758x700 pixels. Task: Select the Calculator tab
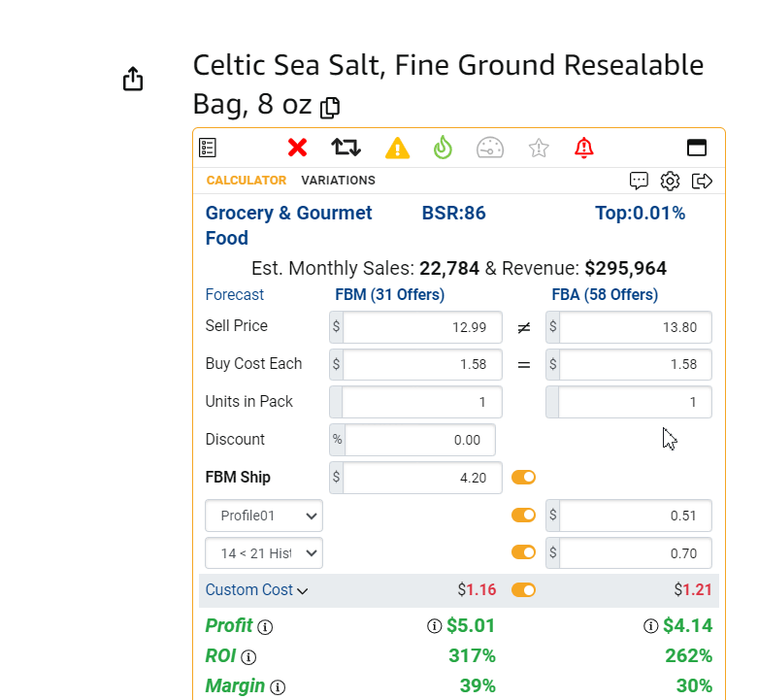[x=246, y=181]
